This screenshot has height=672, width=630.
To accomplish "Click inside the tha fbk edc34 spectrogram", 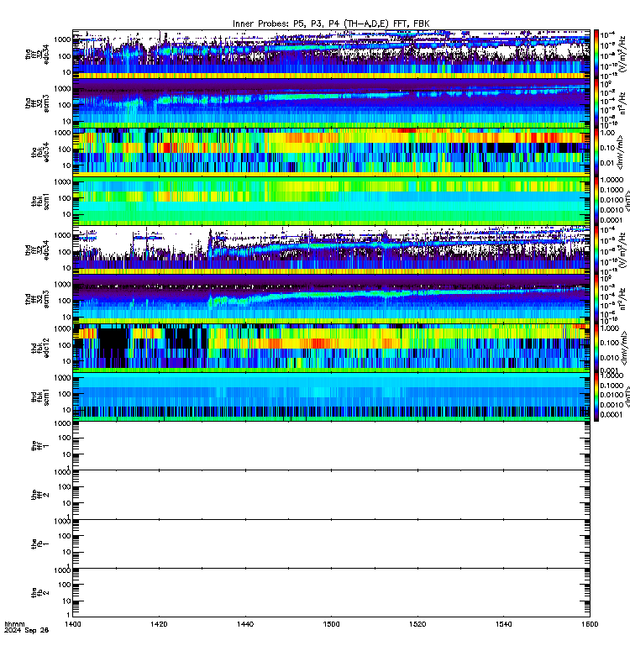I will (331, 152).
